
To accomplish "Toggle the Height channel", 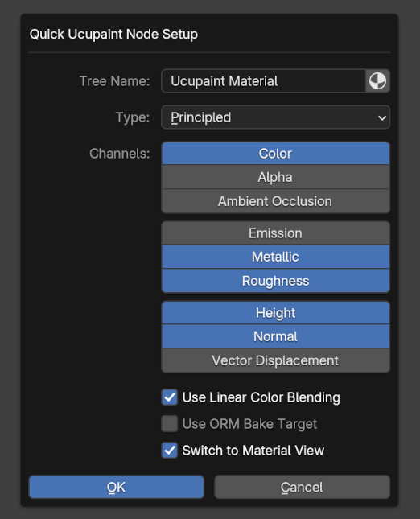I will click(275, 313).
